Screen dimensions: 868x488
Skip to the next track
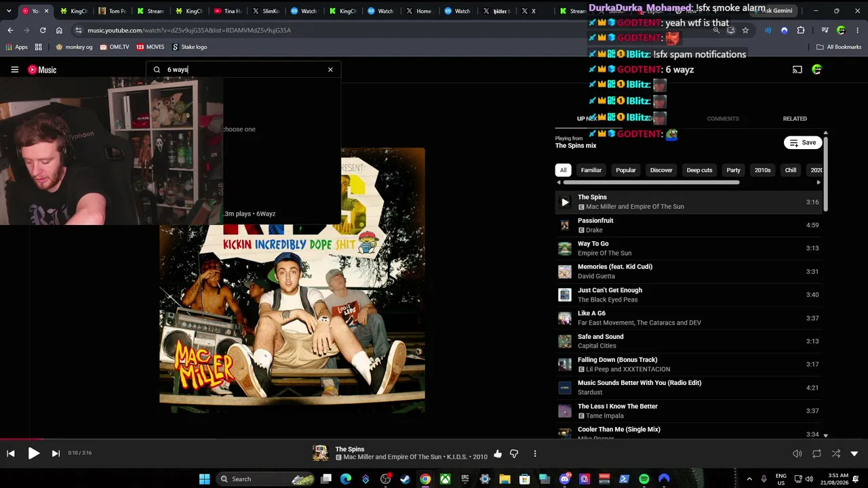coord(56,453)
